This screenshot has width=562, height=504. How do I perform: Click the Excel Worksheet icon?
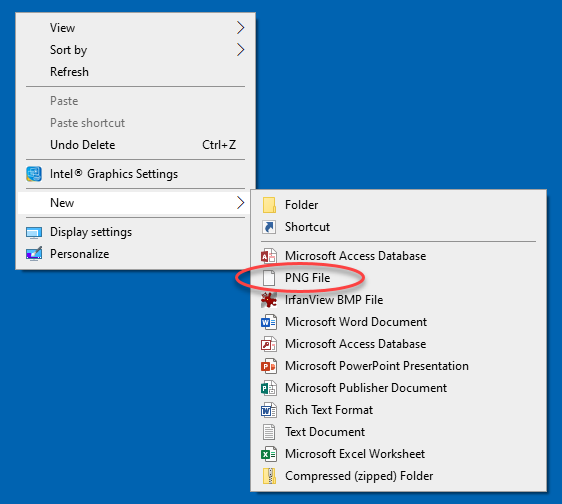pyautogui.click(x=269, y=454)
